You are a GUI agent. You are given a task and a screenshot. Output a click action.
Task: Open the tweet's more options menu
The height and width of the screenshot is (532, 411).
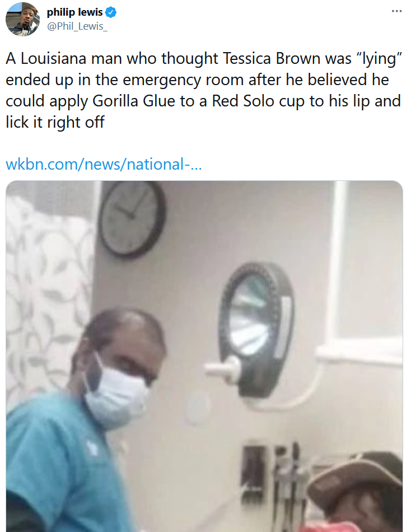click(x=396, y=12)
